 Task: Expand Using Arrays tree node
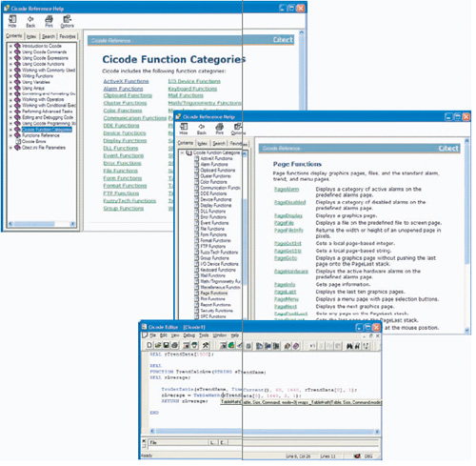tap(10, 89)
